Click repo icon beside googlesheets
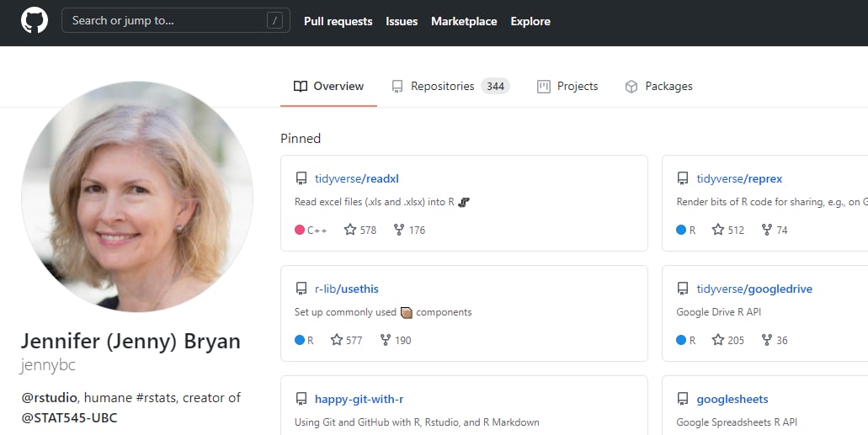 [683, 399]
